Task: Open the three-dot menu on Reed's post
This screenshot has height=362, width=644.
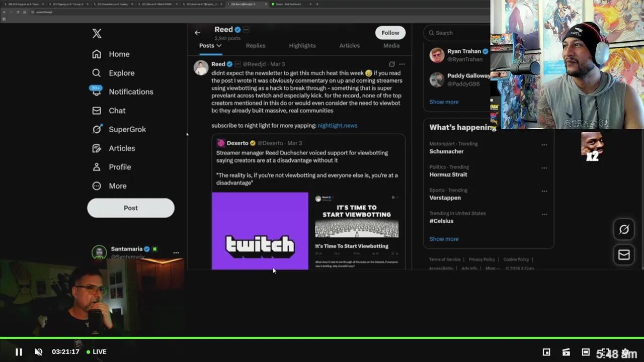Action: click(402, 64)
